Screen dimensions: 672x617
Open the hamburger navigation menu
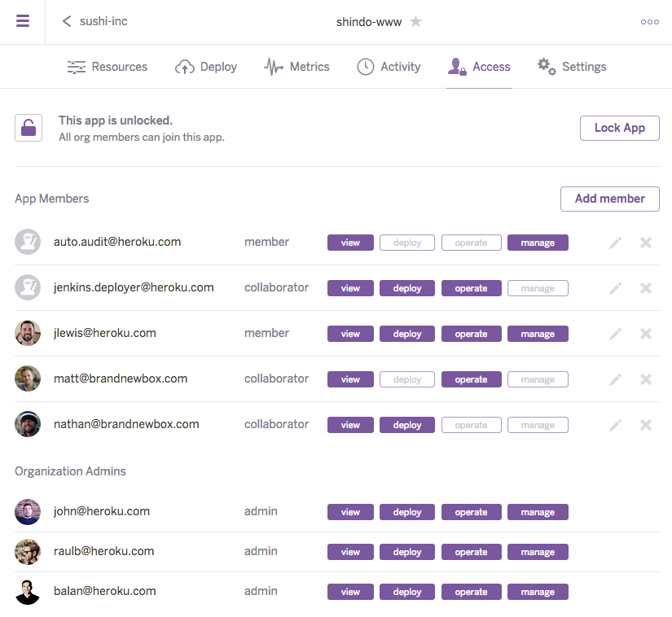tap(23, 21)
